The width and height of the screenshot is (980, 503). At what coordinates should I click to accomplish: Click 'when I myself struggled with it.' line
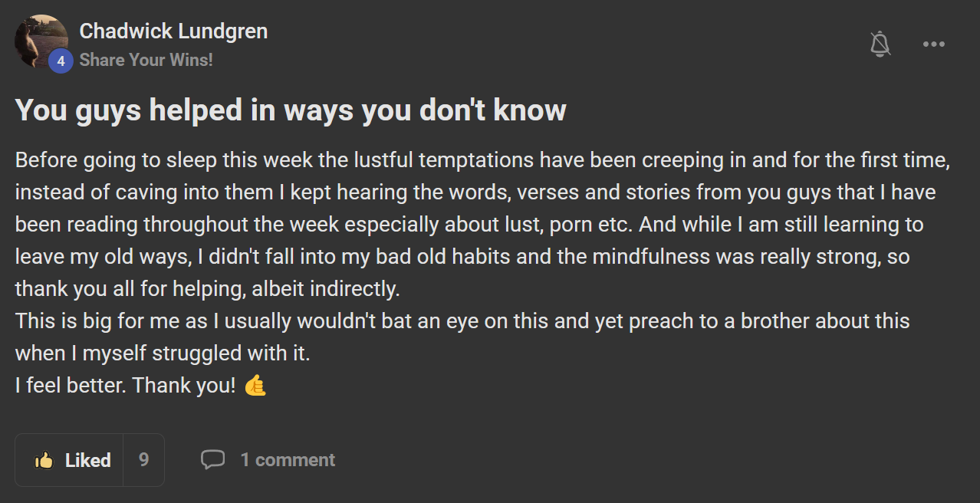pyautogui.click(x=163, y=353)
